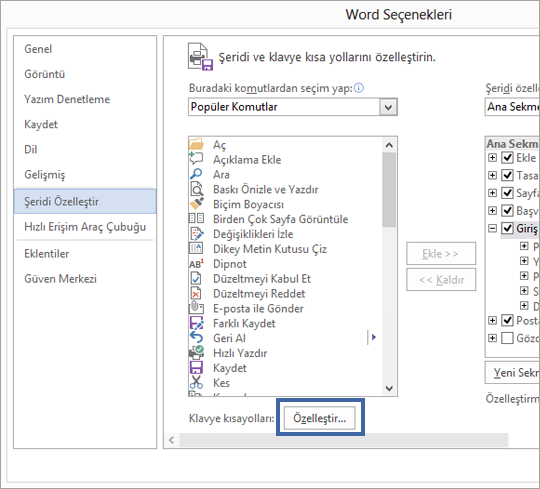The width and height of the screenshot is (540, 489).
Task: Collapse the Giriş tree node
Action: (x=492, y=228)
